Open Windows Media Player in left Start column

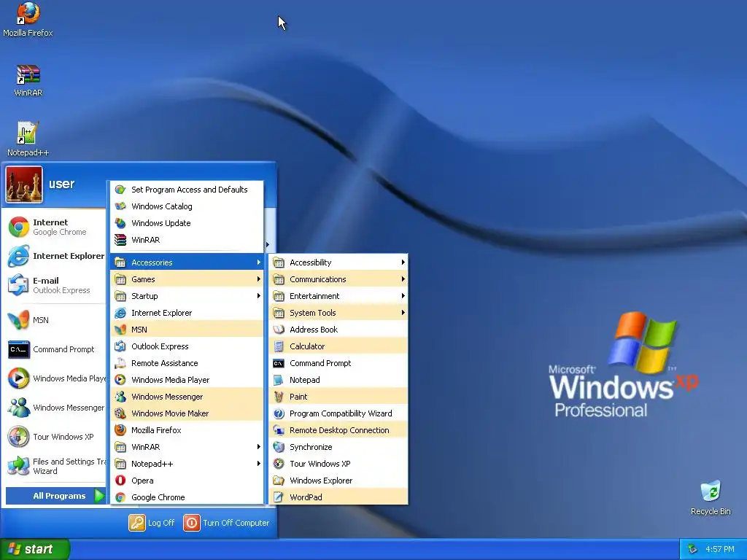pyautogui.click(x=55, y=378)
